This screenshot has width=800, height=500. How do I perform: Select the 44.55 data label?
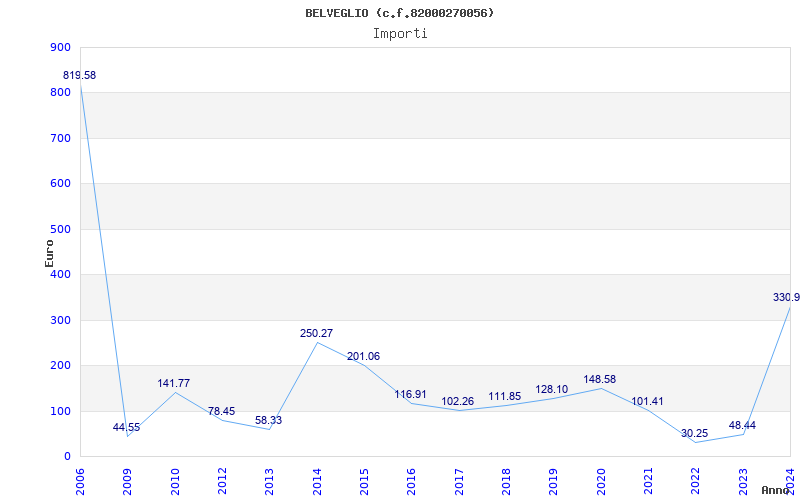(127, 428)
